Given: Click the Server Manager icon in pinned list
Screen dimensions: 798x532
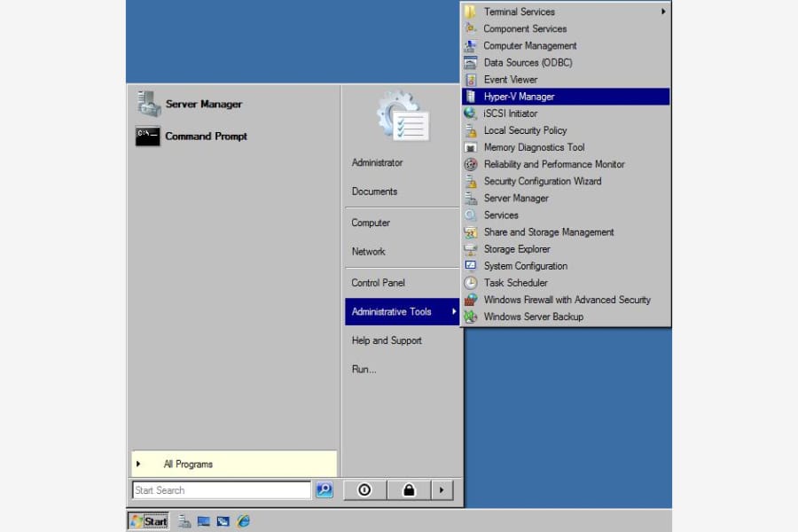Looking at the screenshot, I should click(148, 104).
